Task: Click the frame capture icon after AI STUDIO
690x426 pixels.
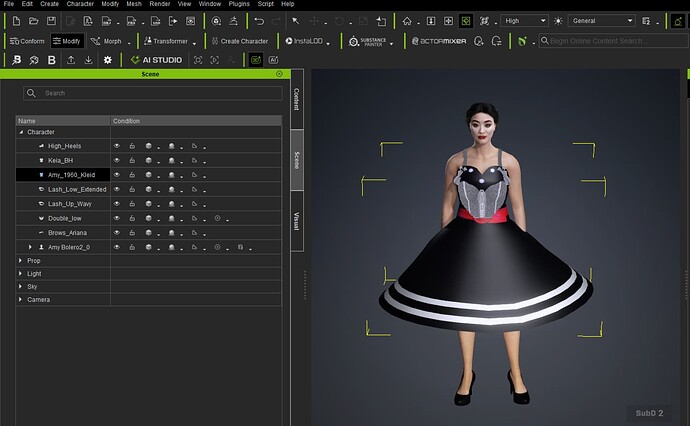Action: click(198, 60)
